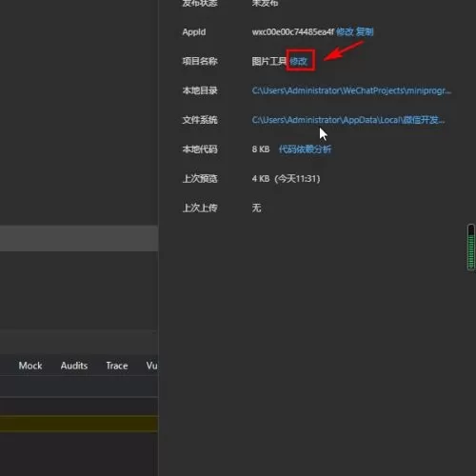Click 修改 link beside project name 图片工具
This screenshot has width=476, height=476.
click(x=299, y=61)
